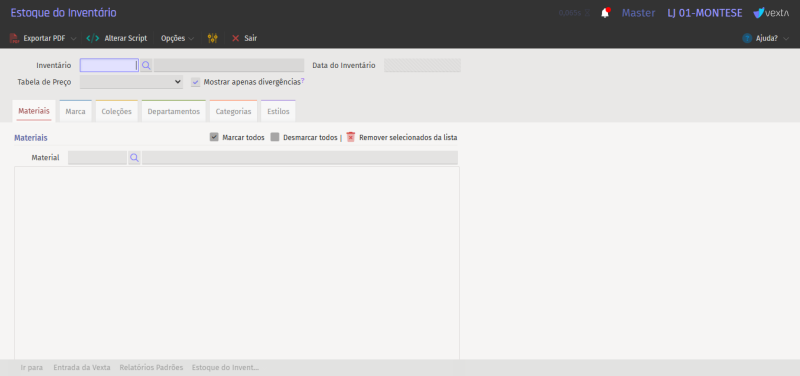Open the Exportar PDF dropdown arrow
800x376 pixels.
[73, 38]
